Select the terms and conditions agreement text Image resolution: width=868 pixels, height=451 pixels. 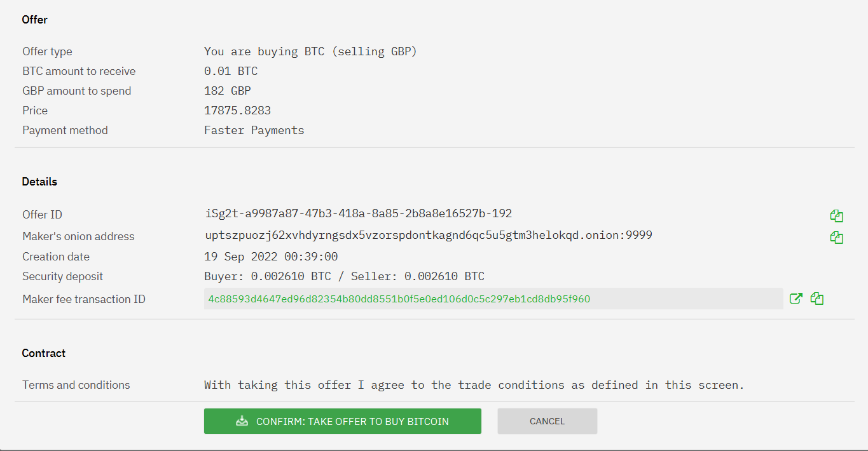(473, 384)
